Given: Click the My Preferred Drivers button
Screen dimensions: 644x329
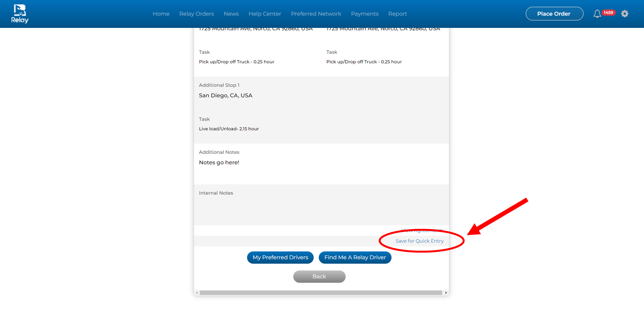Looking at the screenshot, I should pos(280,257).
